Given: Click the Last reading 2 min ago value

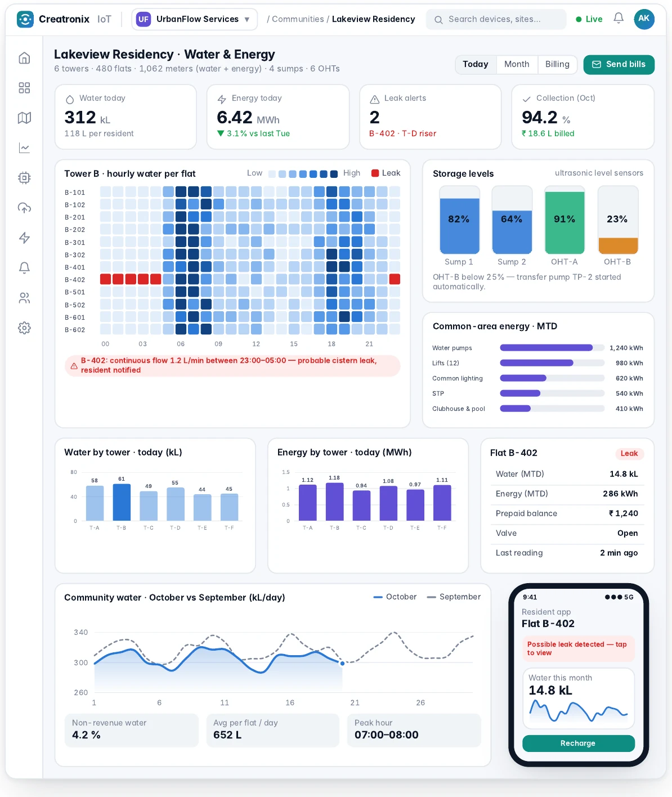Looking at the screenshot, I should point(619,553).
